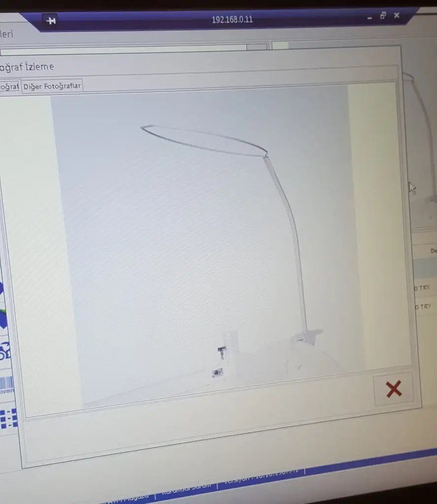This screenshot has width=437, height=504.
Task: Close the 192.168.0.11 remote session
Action: coord(397,15)
